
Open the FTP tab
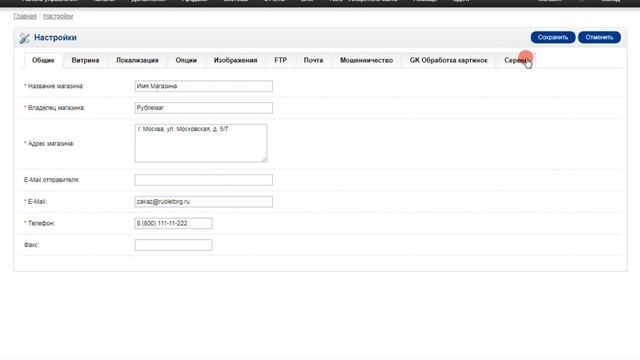coord(280,60)
